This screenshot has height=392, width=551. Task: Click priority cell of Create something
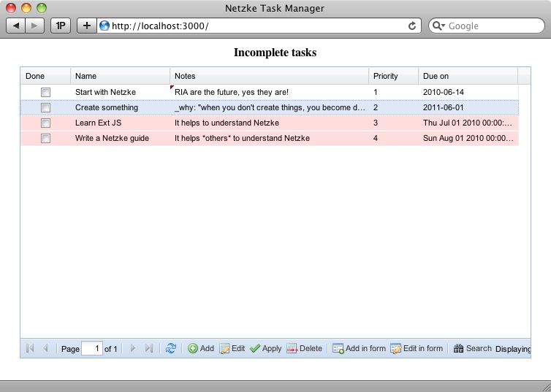(394, 107)
